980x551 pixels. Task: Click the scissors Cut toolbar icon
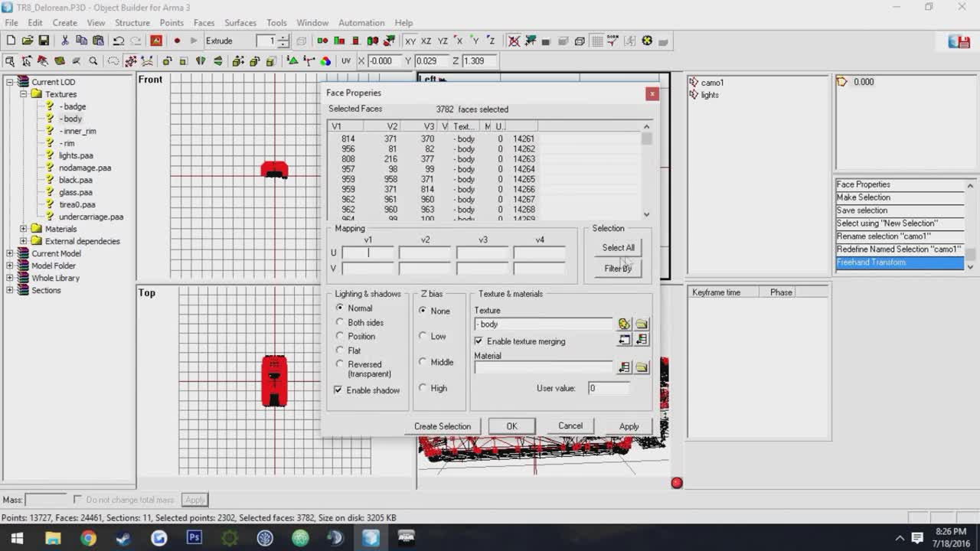coord(64,41)
